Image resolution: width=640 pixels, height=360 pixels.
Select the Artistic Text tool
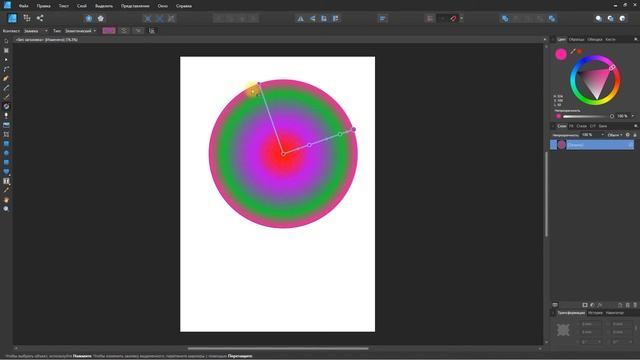(6, 181)
